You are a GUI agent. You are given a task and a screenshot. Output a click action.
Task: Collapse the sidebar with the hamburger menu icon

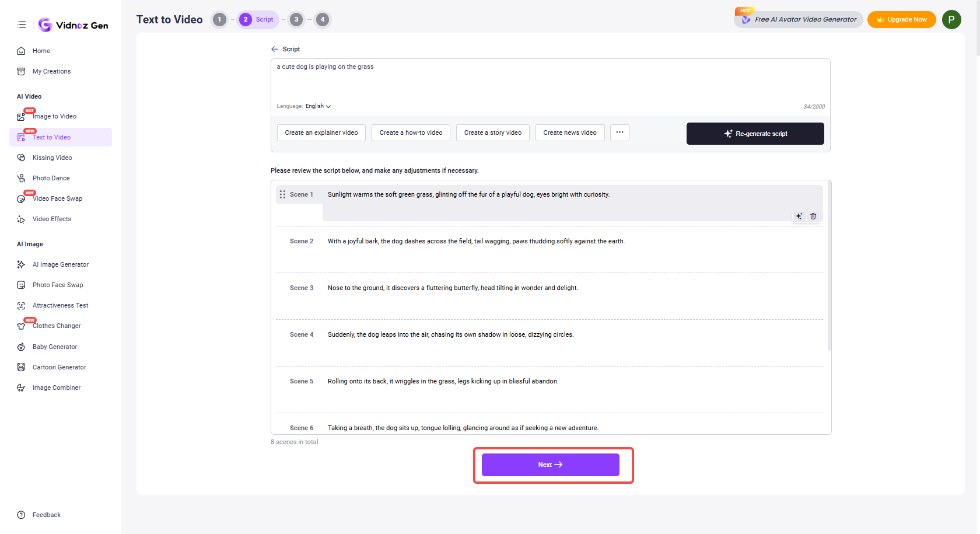click(22, 25)
